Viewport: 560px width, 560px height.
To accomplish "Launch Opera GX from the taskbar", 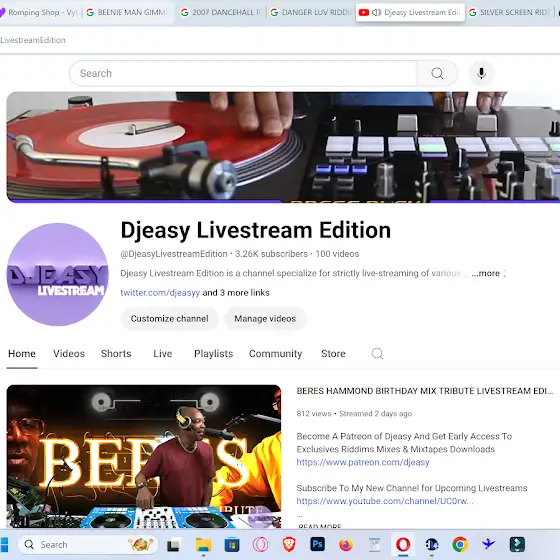I will (260, 545).
